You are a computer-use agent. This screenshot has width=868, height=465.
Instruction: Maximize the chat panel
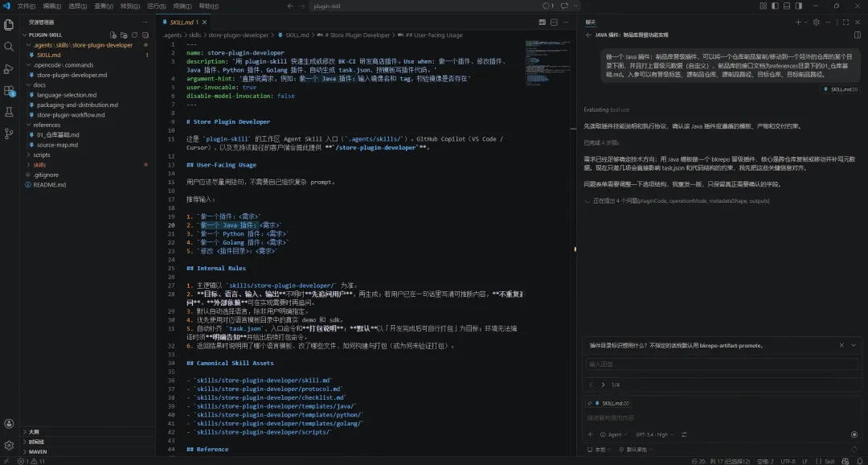tap(845, 23)
